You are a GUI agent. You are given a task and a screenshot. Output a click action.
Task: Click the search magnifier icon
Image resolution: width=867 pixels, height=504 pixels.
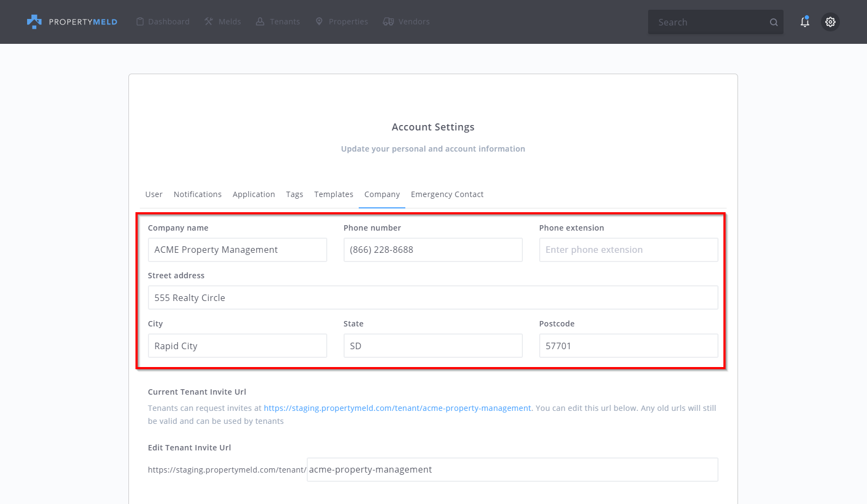[x=774, y=22]
